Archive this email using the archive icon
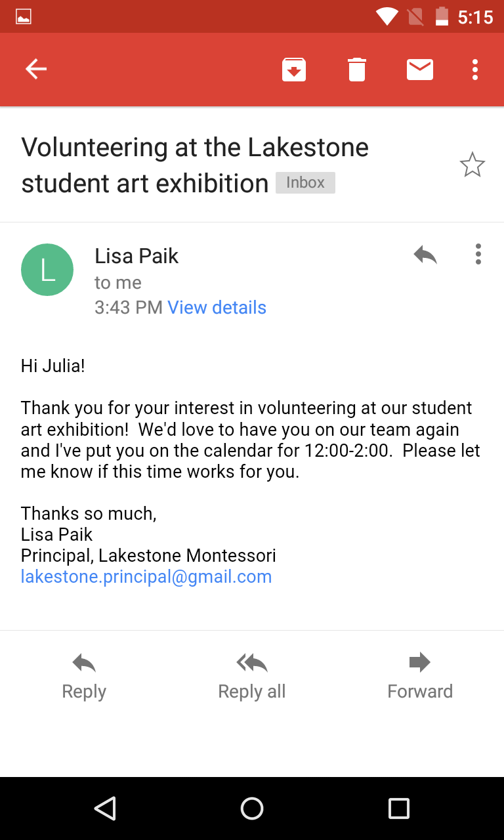The image size is (504, 840). point(294,69)
